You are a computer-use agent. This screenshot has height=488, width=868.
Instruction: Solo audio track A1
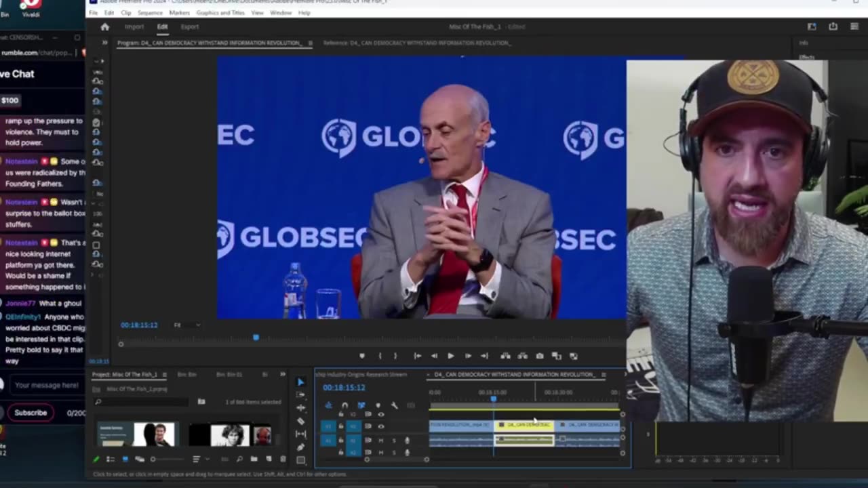coord(394,441)
